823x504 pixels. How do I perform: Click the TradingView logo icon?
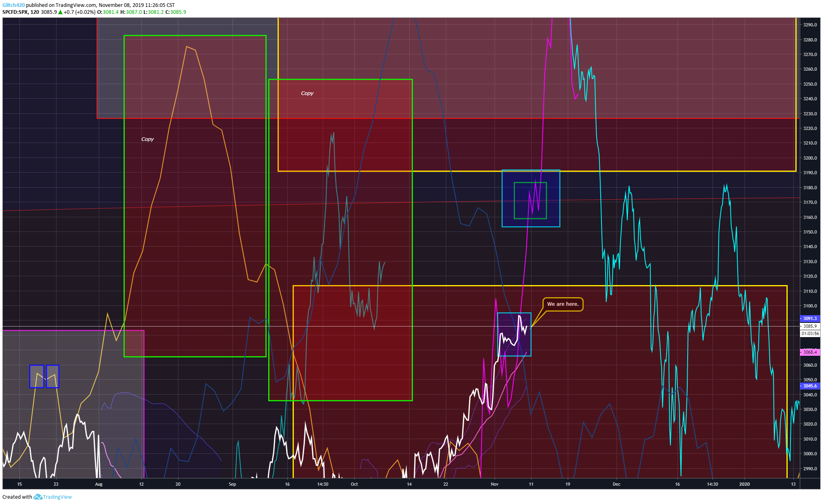(38, 497)
